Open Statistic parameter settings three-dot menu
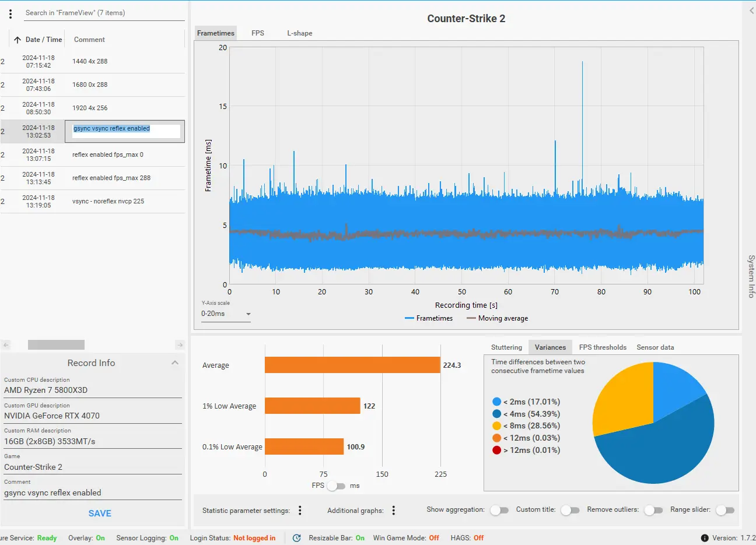The image size is (756, 545). point(300,511)
